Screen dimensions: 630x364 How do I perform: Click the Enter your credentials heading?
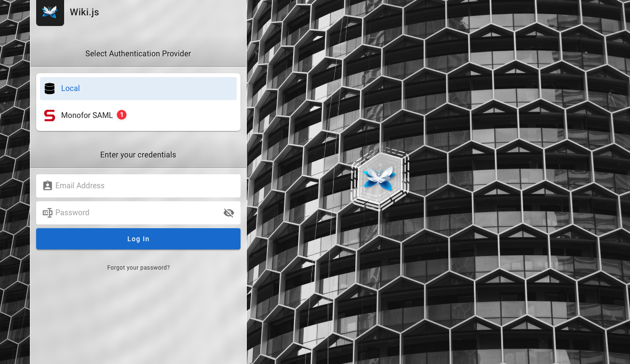(138, 155)
